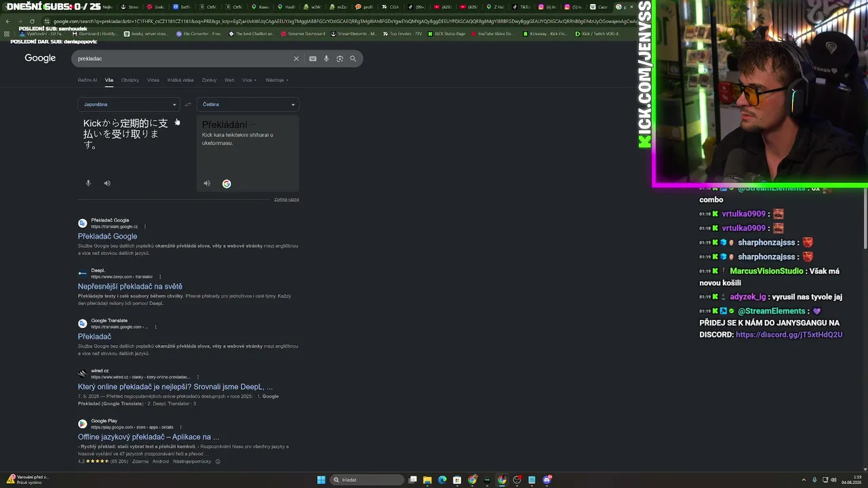Go to Google homepage via logo
Image resolution: width=868 pixels, height=488 pixels.
(x=40, y=58)
